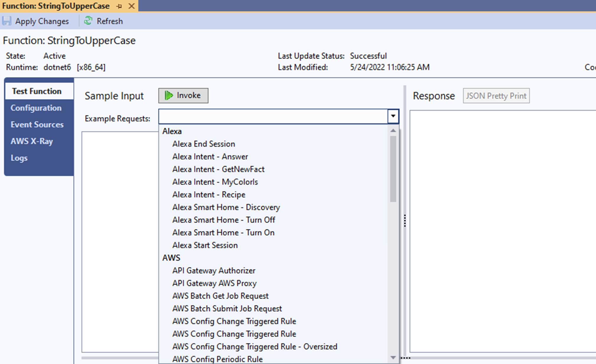This screenshot has width=596, height=364.
Task: Click the green Refresh arrows icon
Action: [88, 21]
